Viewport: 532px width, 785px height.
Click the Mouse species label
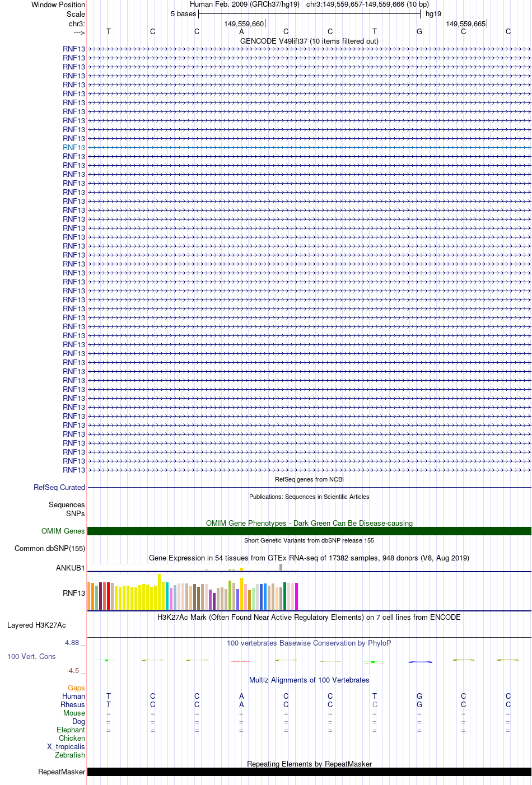click(74, 713)
